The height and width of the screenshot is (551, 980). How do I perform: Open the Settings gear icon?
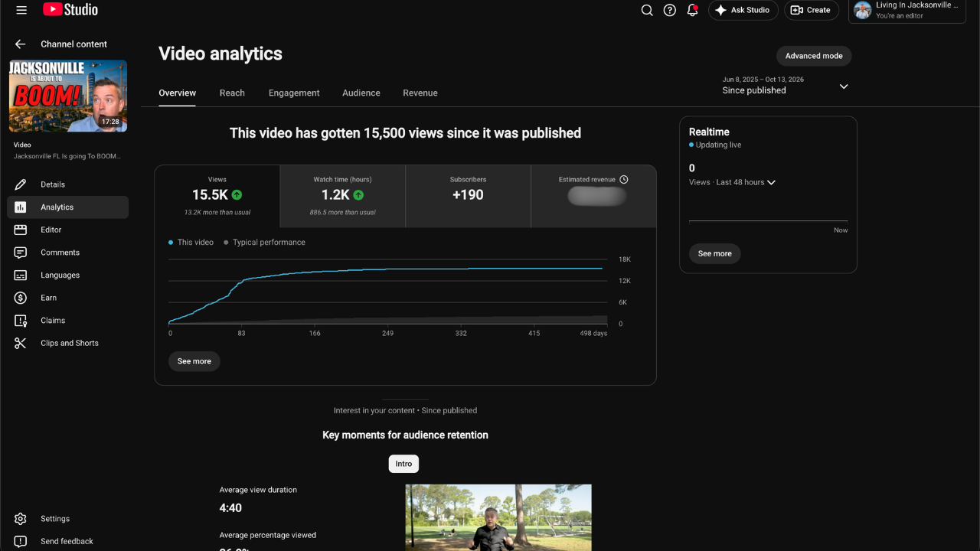[21, 519]
